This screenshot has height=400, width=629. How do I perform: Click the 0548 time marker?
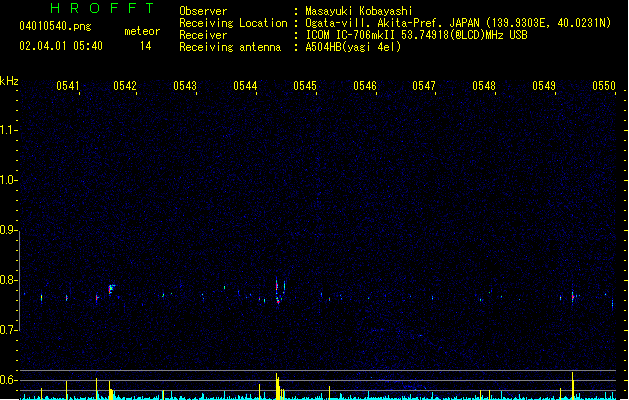tap(484, 86)
